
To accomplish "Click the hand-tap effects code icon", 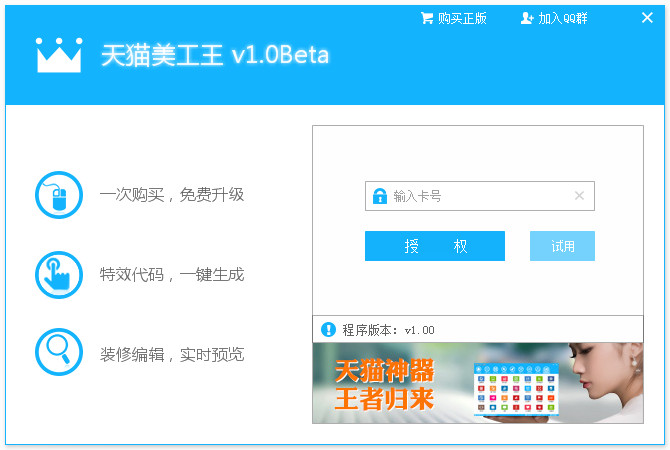I will point(59,274).
